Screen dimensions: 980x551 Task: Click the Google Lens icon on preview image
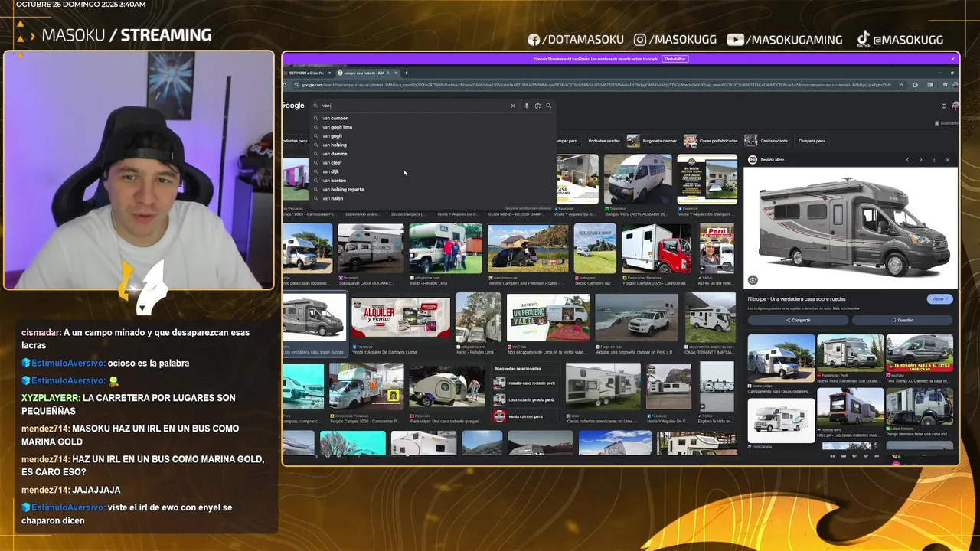click(x=753, y=281)
